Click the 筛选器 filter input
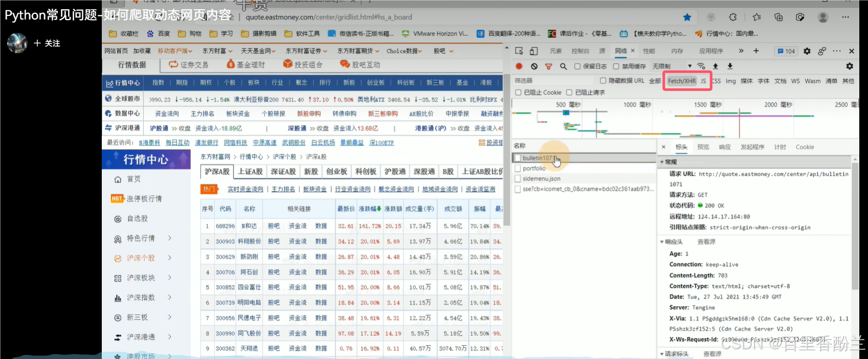Image resolution: width=868 pixels, height=359 pixels. click(554, 81)
